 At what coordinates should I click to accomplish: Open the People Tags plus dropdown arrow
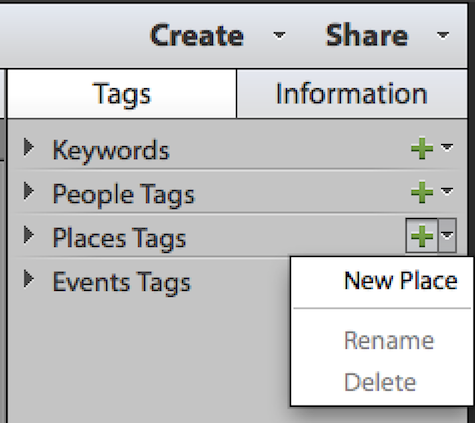[447, 191]
